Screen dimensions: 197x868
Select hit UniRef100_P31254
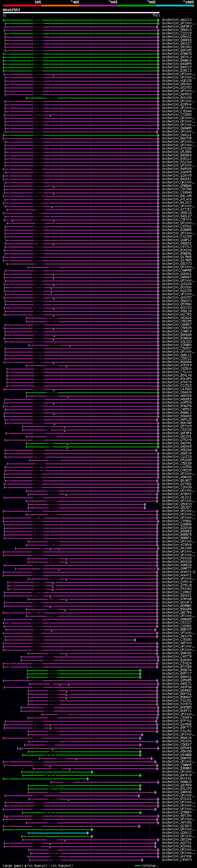pos(177,236)
